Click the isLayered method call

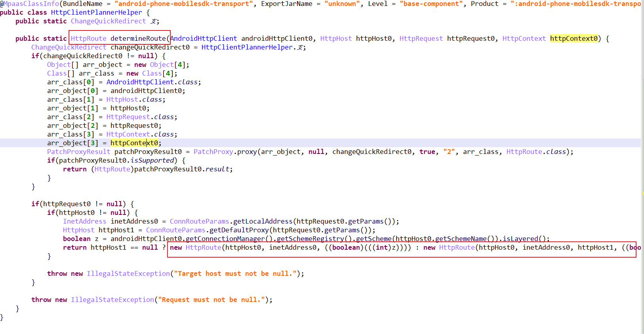click(520, 239)
